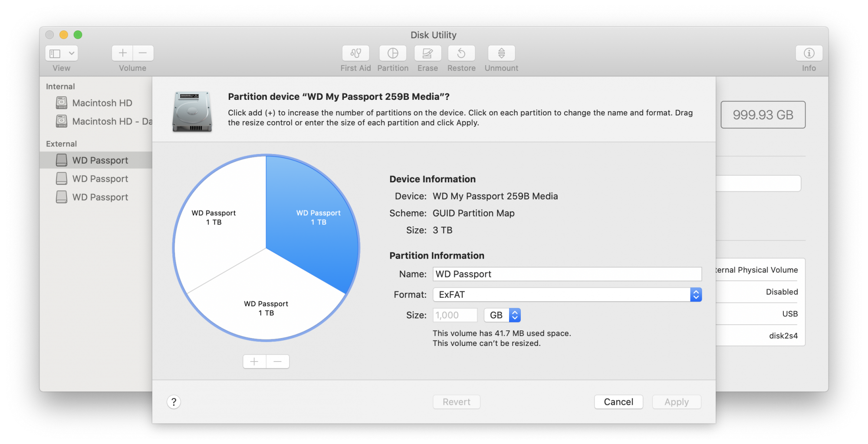The width and height of the screenshot is (868, 444).
Task: Open the GB size unit dropdown
Action: pos(502,315)
